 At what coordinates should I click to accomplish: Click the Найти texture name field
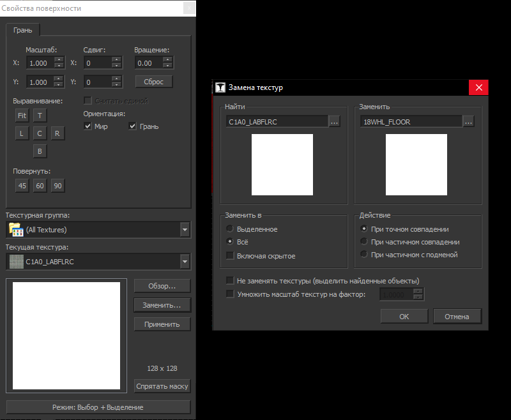tap(277, 122)
